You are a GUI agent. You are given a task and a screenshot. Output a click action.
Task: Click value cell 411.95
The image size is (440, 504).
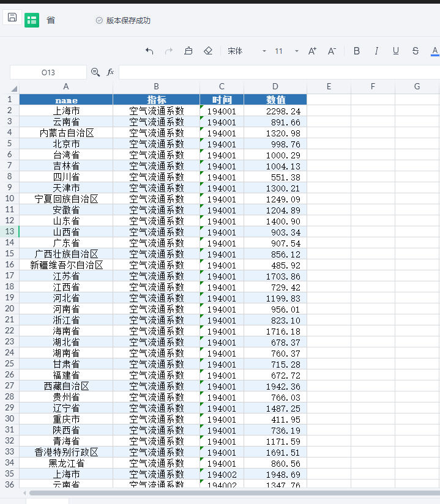pos(275,419)
